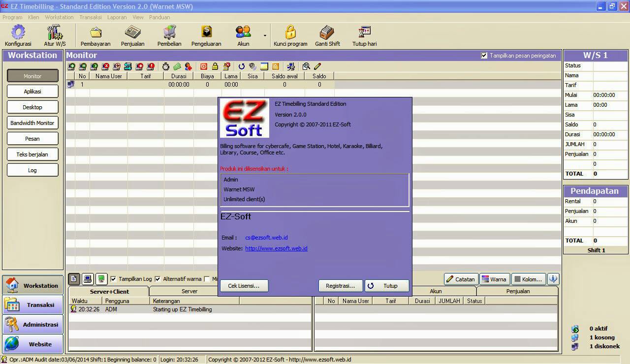This screenshot has height=364, width=630.
Task: Open the Pembayaran payment tool
Action: tap(95, 34)
